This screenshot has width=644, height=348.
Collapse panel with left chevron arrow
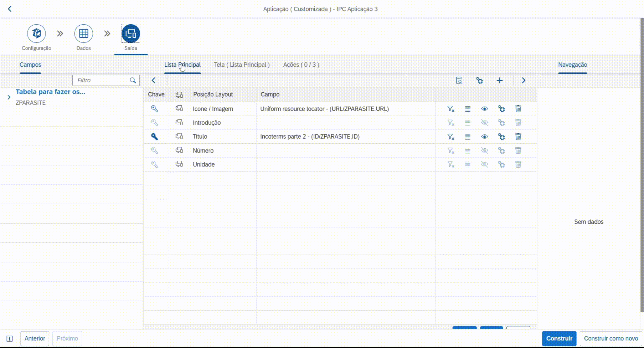coord(154,81)
